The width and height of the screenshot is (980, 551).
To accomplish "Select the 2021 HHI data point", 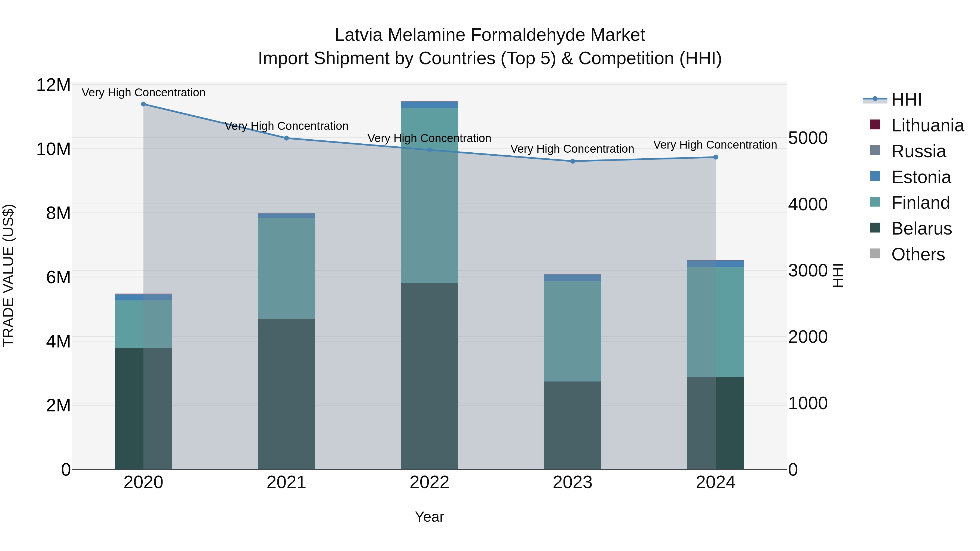I will click(286, 138).
